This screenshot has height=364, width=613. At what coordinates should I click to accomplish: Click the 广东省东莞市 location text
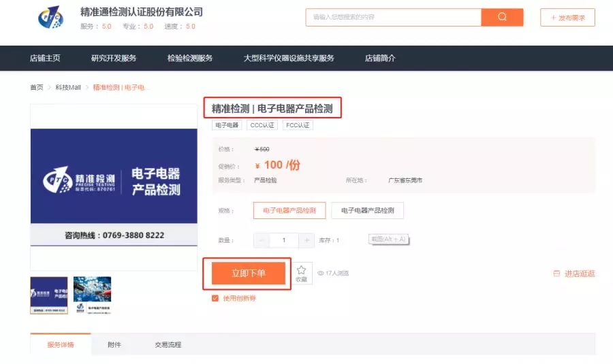pyautogui.click(x=405, y=180)
